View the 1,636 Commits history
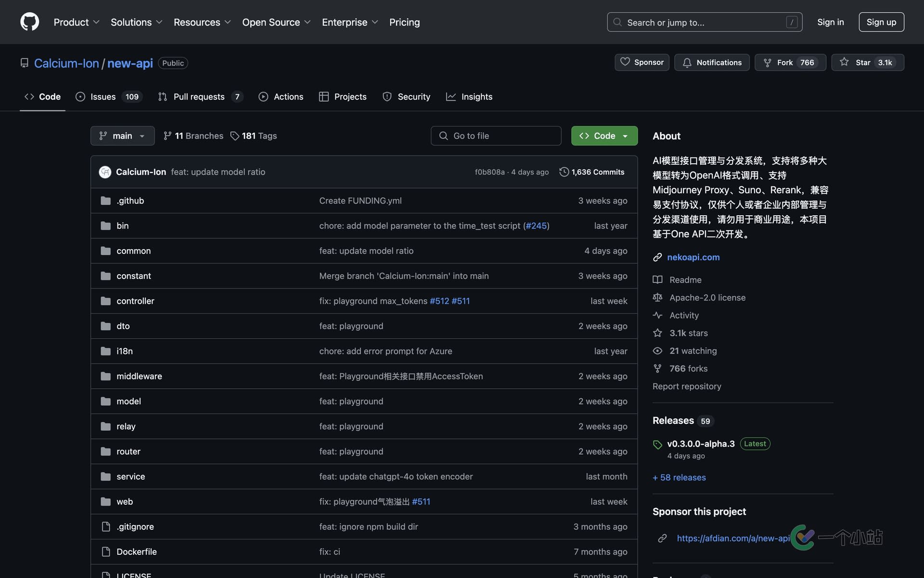 tap(592, 172)
